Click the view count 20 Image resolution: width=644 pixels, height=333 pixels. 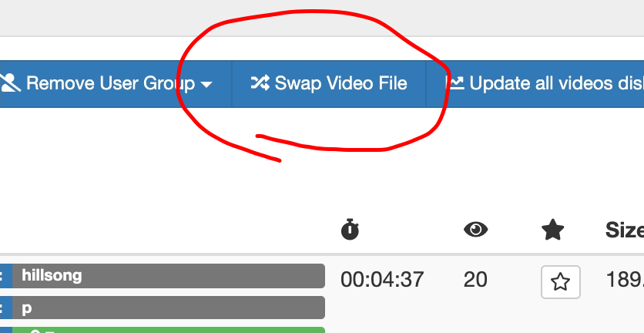pos(475,280)
